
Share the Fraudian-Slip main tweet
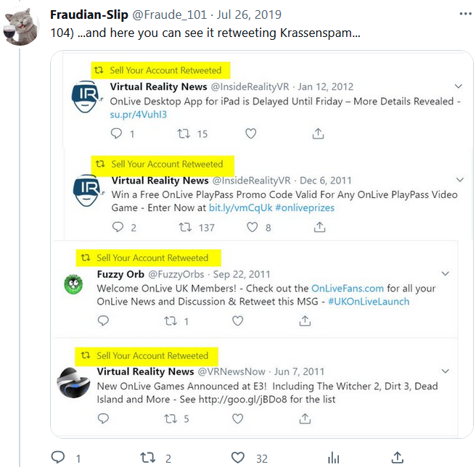click(398, 458)
